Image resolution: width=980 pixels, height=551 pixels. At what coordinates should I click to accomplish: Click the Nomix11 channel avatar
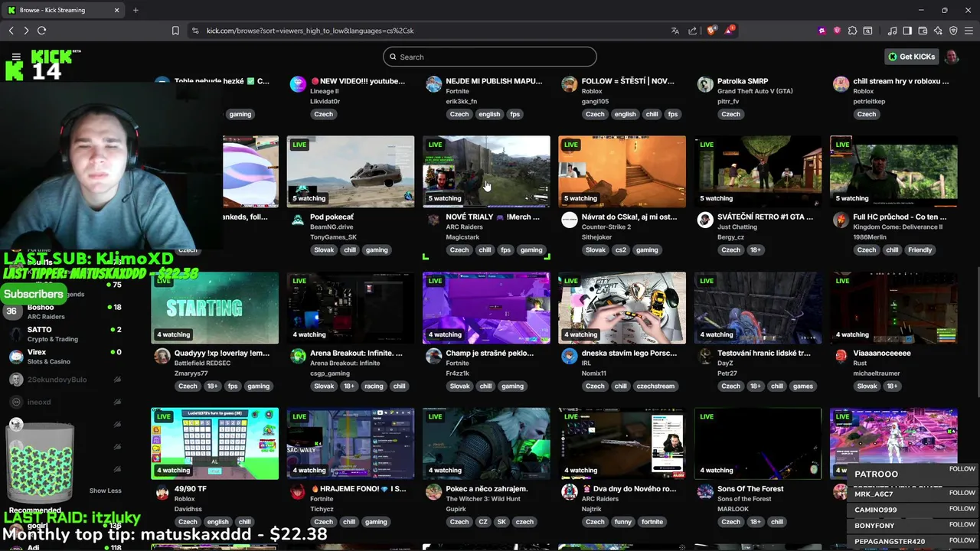click(x=569, y=356)
